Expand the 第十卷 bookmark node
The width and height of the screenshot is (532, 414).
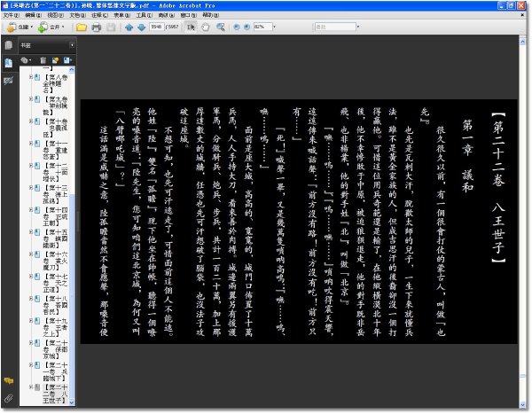[x=30, y=121]
